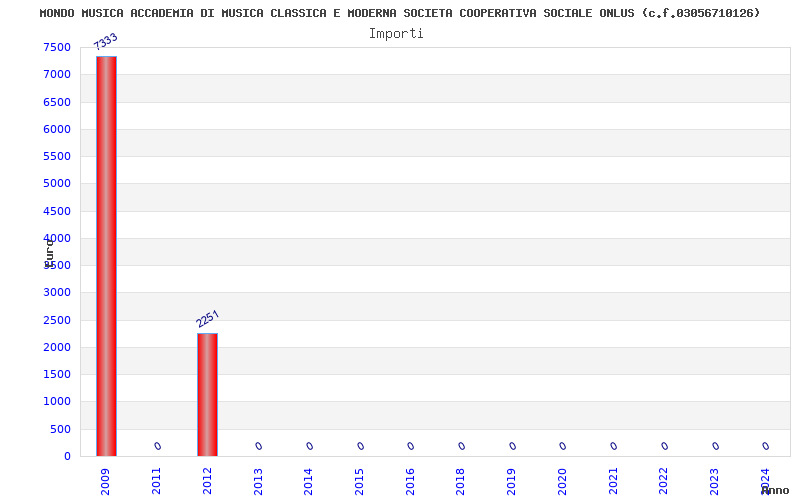800x500 pixels.
Task: Click the 4500 y-axis tick label
Action: tap(57, 211)
